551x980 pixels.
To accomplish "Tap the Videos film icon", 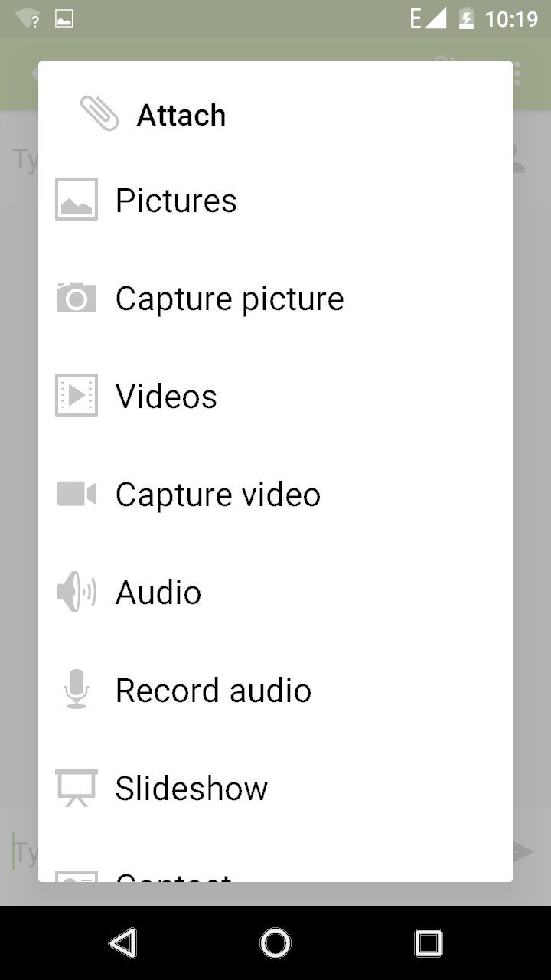I will tap(77, 395).
